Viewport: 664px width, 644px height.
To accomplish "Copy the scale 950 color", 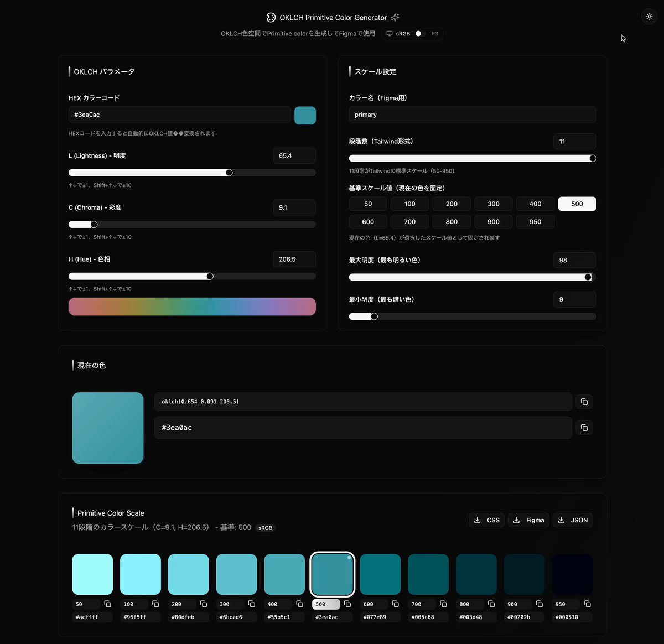I will (x=587, y=604).
